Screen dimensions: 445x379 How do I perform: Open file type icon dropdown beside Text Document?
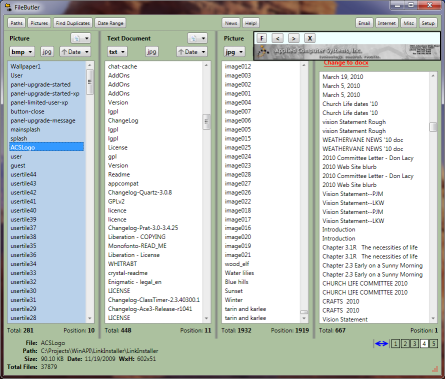click(197, 38)
